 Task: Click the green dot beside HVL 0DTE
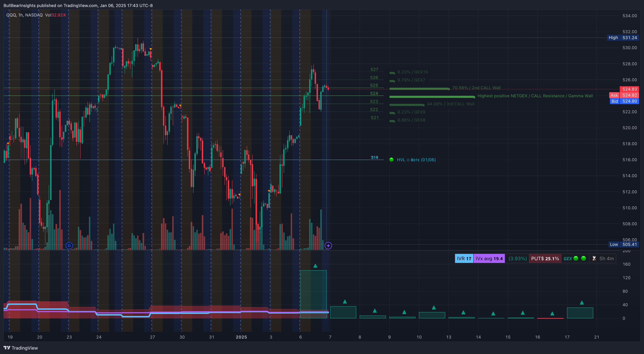(x=391, y=160)
